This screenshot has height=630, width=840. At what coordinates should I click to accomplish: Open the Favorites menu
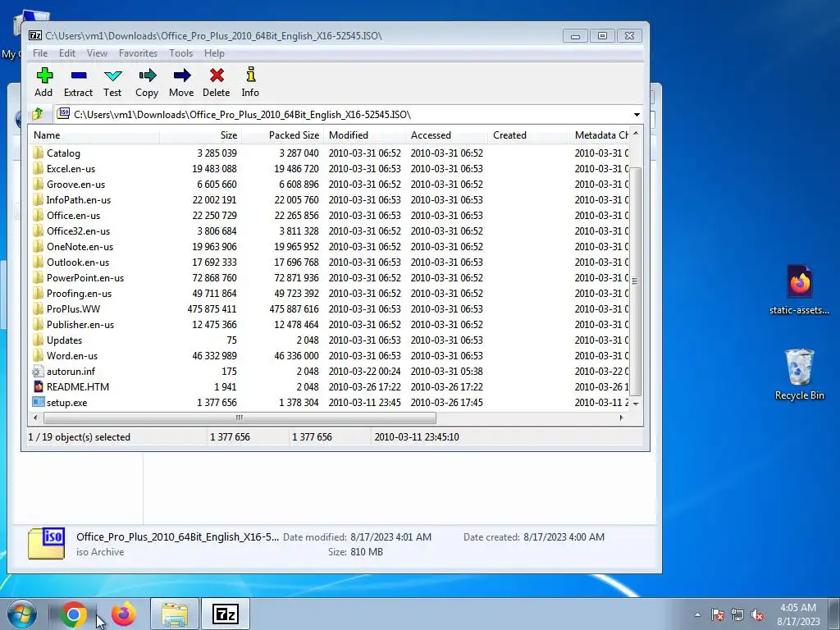pyautogui.click(x=138, y=53)
